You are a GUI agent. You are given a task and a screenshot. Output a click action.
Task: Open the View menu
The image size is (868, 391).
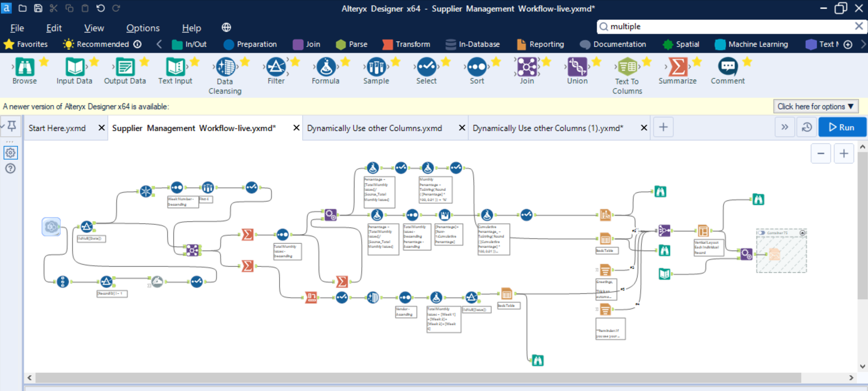click(94, 28)
